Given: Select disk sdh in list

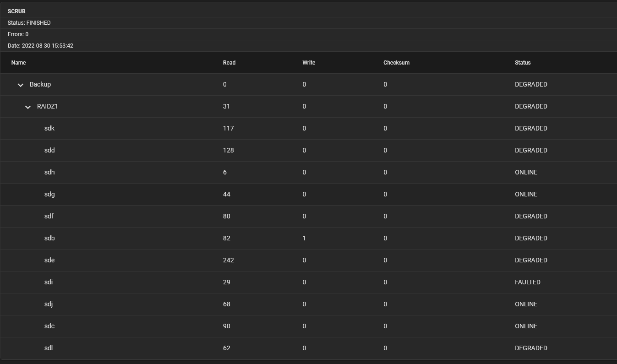Looking at the screenshot, I should click(x=49, y=172).
